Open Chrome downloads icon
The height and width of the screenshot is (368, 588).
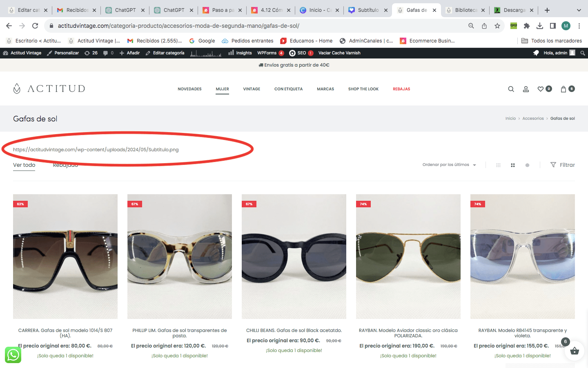[540, 26]
